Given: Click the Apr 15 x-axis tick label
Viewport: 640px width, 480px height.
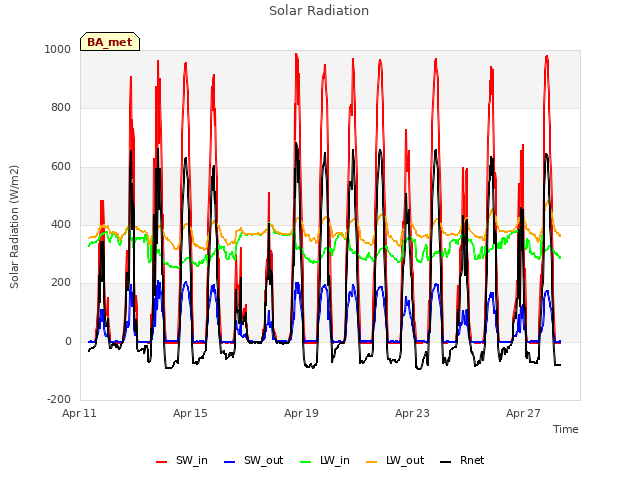Looking at the screenshot, I should 190,413.
